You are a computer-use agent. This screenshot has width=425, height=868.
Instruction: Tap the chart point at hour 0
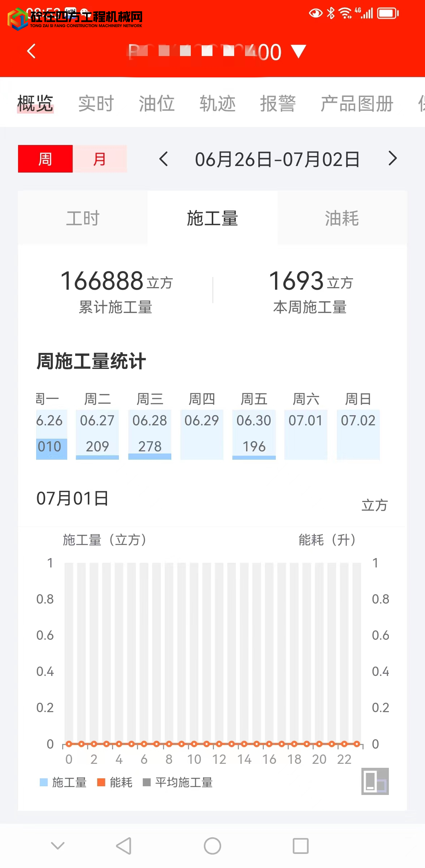point(69,744)
